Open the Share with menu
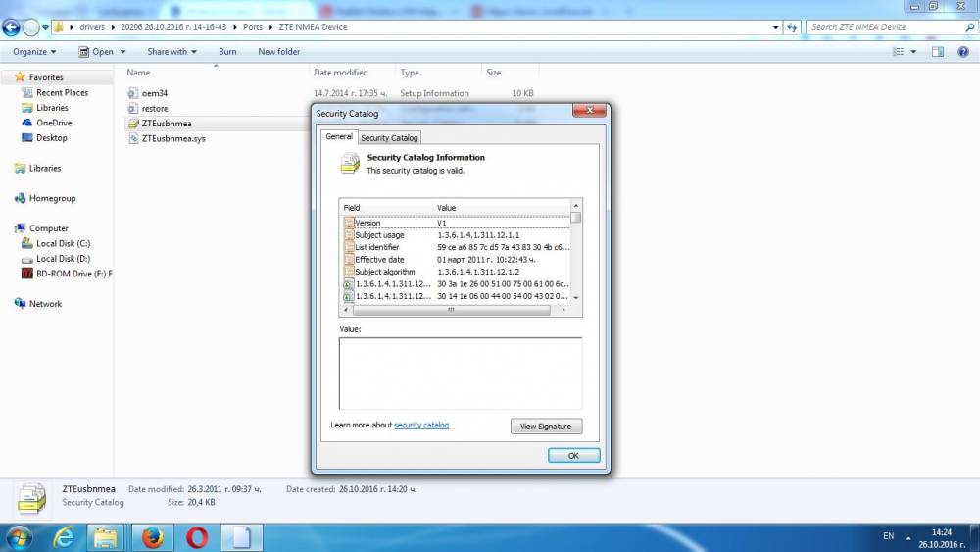 171,52
